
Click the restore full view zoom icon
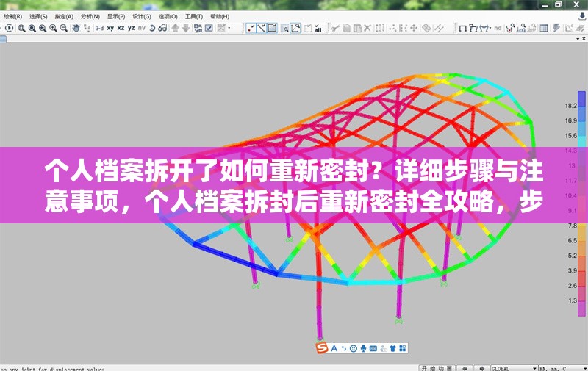click(32, 28)
